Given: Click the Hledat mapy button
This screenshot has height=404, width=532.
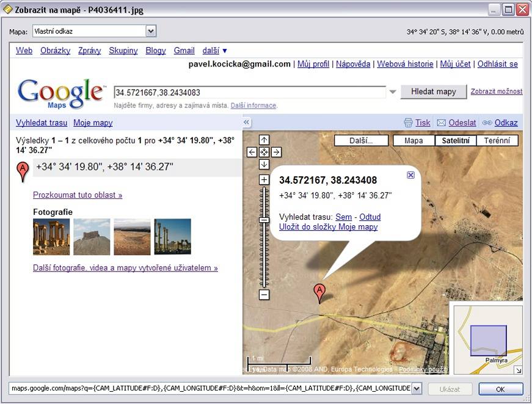Looking at the screenshot, I should tap(433, 92).
